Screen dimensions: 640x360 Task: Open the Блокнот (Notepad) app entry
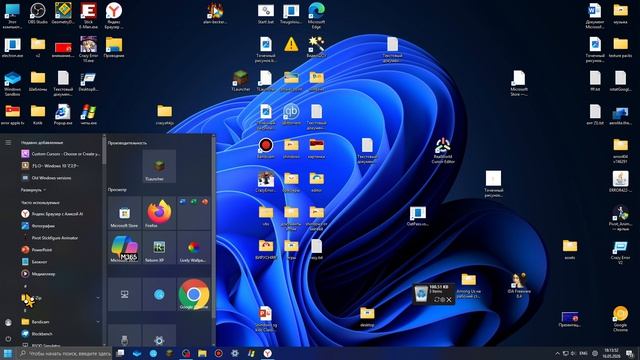point(60,262)
